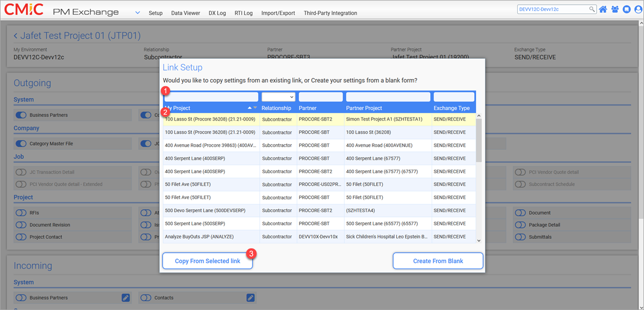Click the edit pencil next to Contacts
This screenshot has width=644, height=310.
(x=250, y=298)
